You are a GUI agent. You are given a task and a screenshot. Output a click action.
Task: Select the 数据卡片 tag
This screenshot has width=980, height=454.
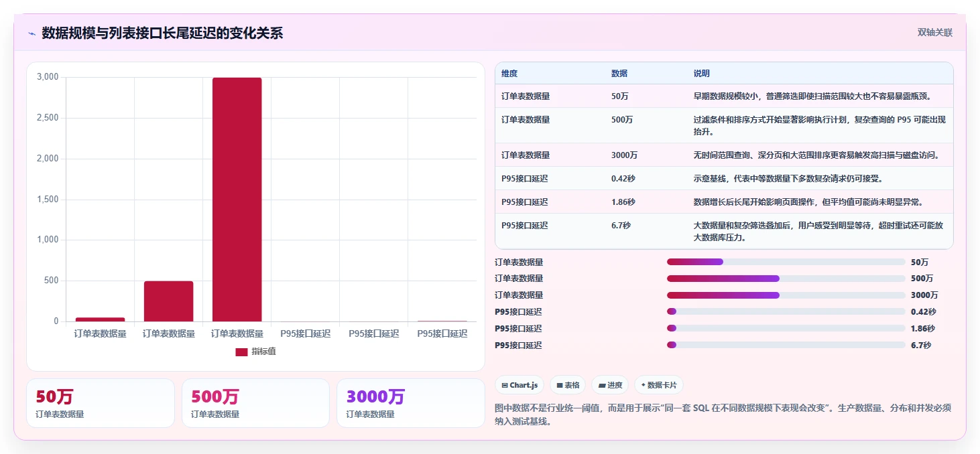tap(659, 385)
